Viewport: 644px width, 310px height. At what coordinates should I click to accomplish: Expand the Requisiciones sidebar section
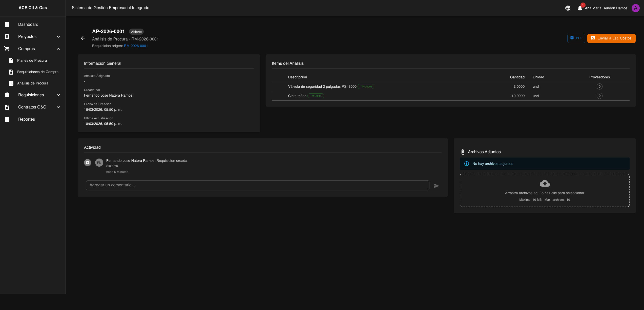(58, 95)
